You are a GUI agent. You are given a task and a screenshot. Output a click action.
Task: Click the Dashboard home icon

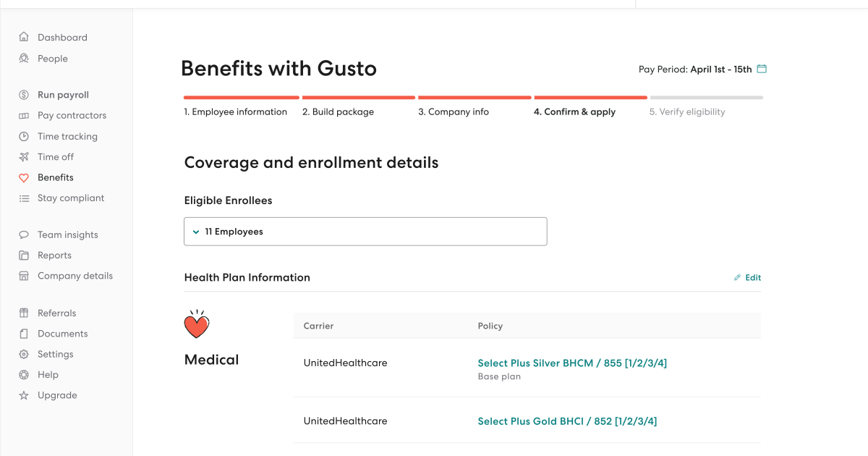click(24, 38)
